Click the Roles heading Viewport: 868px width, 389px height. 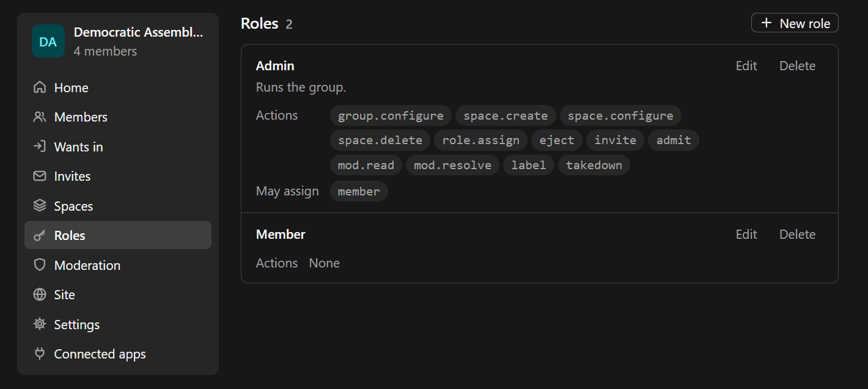pos(259,24)
